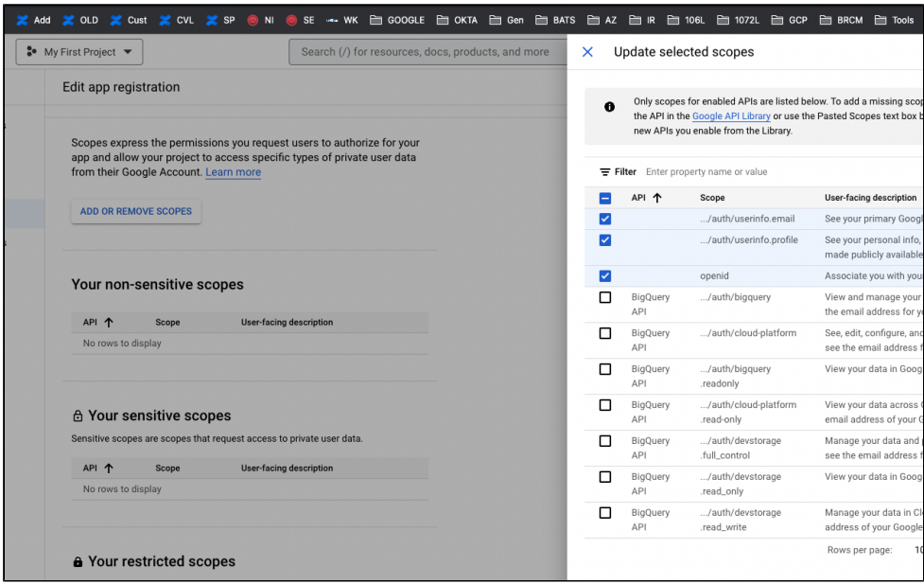Click the sort arrow beside API column header

[x=657, y=198]
